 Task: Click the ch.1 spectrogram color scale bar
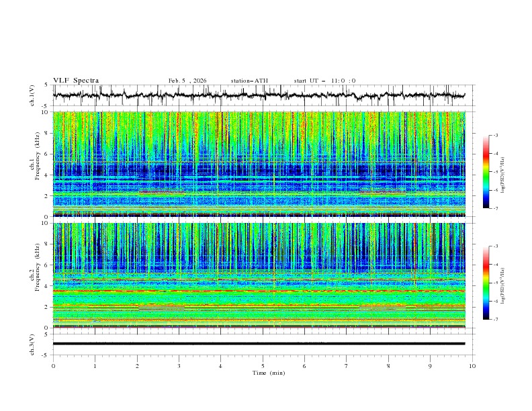click(486, 172)
